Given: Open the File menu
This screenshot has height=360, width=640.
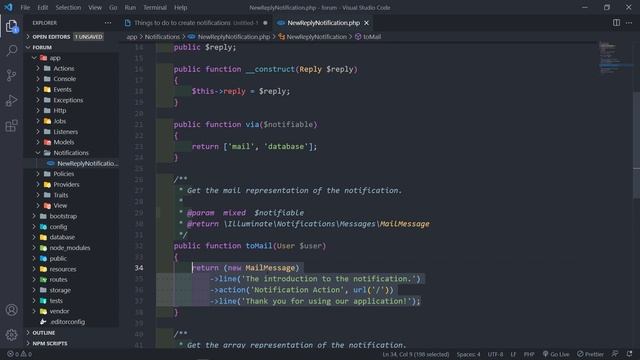Looking at the screenshot, I should [x=25, y=7].
